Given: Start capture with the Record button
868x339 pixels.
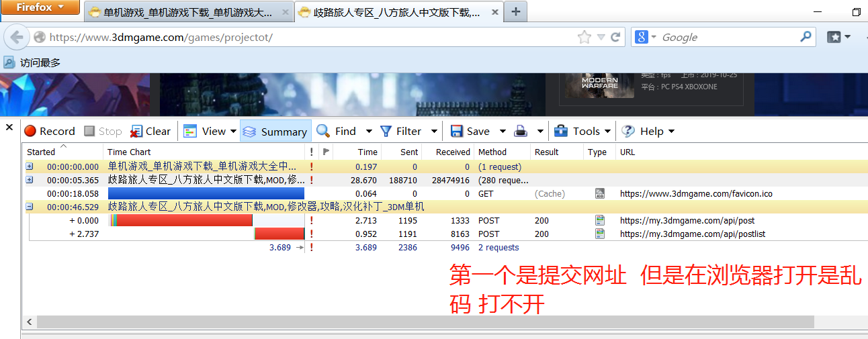Looking at the screenshot, I should pos(50,132).
